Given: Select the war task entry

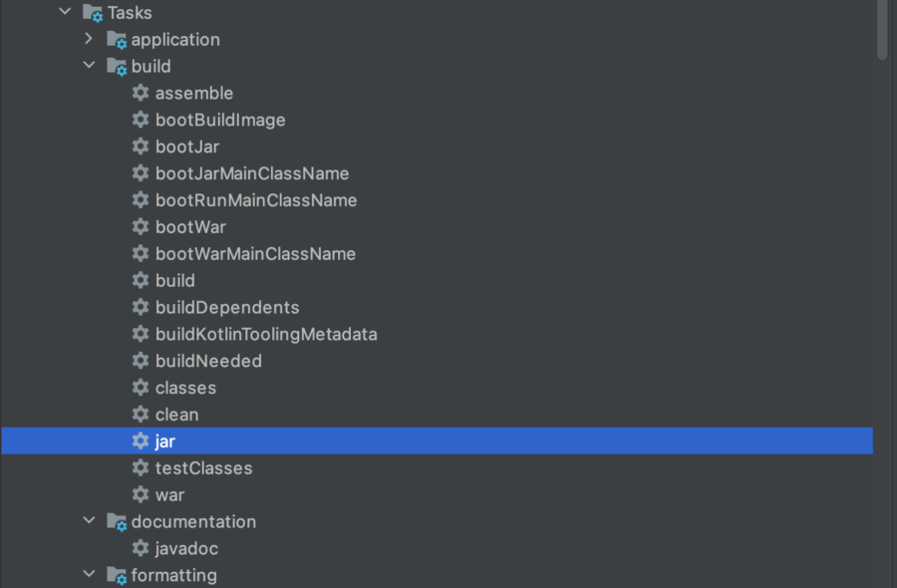Looking at the screenshot, I should pos(169,494).
